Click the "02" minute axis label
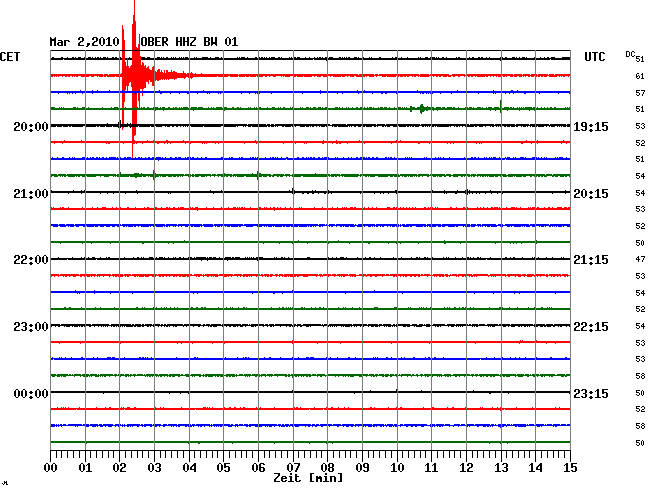Image resolution: width=650 pixels, height=494 pixels. (x=119, y=468)
